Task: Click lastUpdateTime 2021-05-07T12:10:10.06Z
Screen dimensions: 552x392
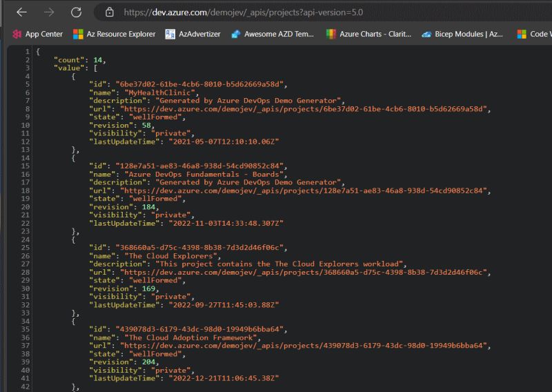Action: pyautogui.click(x=224, y=141)
